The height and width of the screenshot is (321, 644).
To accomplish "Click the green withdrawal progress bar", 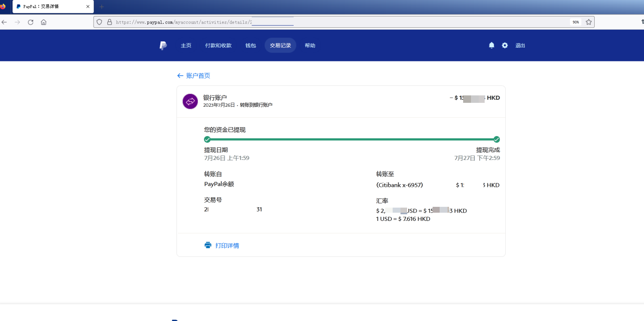I will (x=352, y=139).
